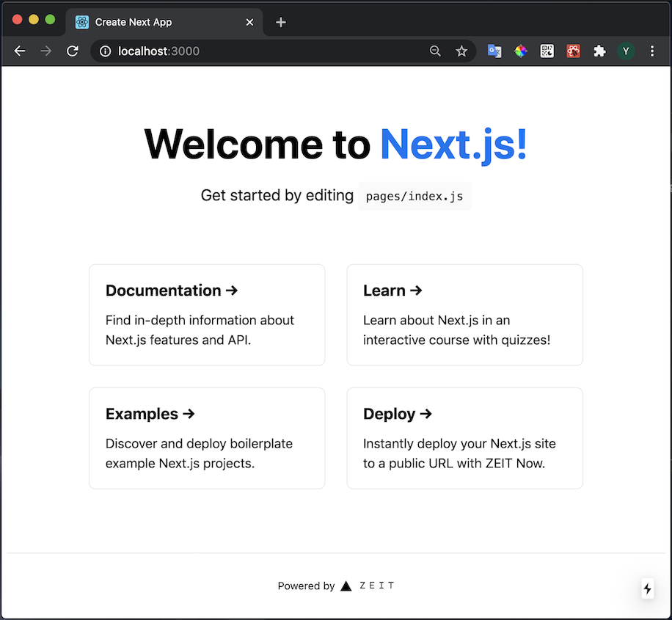672x620 pixels.
Task: Click the 'Get started by editing' text
Action: tap(277, 195)
